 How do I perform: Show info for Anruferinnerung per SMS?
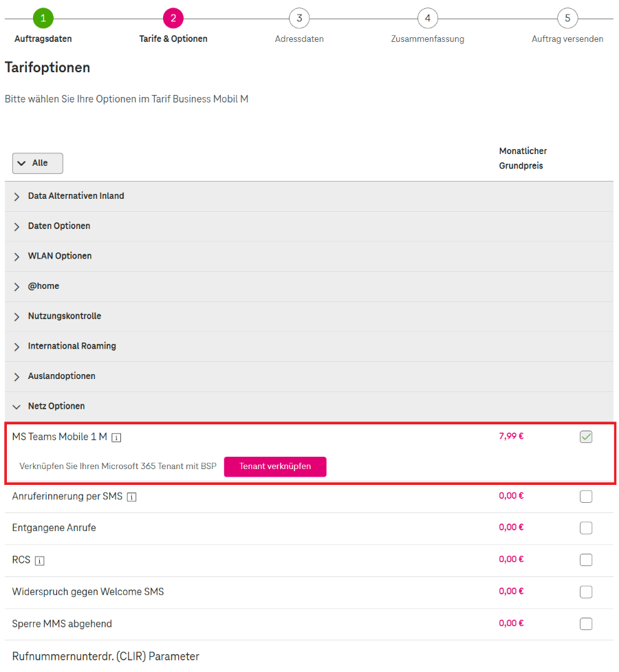(x=131, y=497)
